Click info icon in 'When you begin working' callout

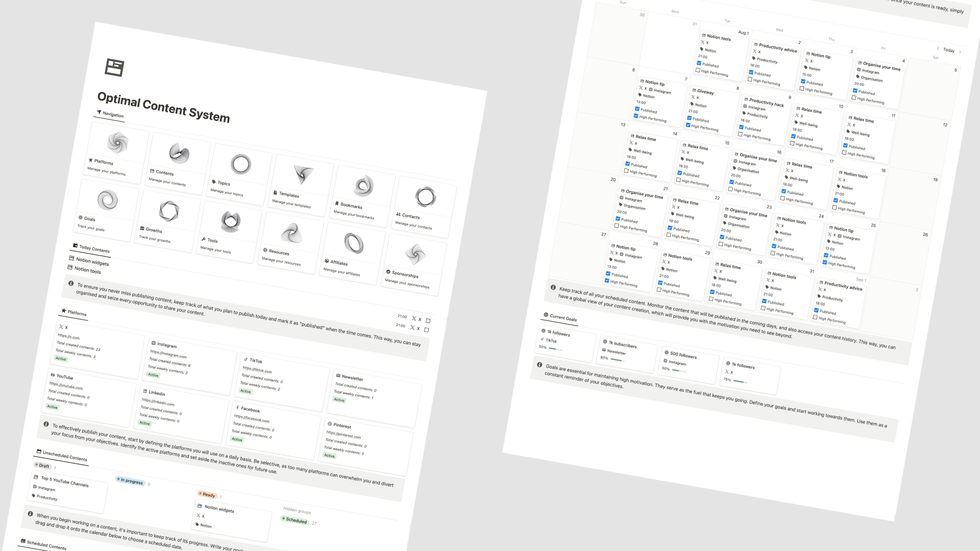click(x=30, y=514)
